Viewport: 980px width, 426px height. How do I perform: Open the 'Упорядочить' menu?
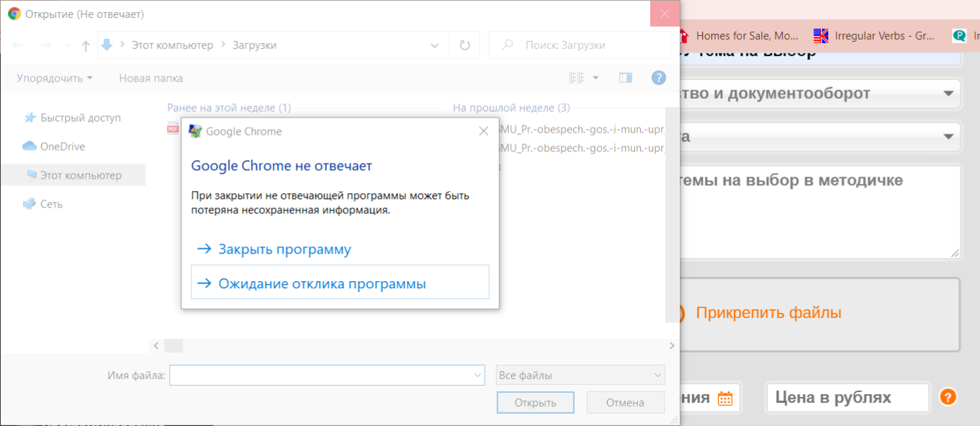click(55, 78)
